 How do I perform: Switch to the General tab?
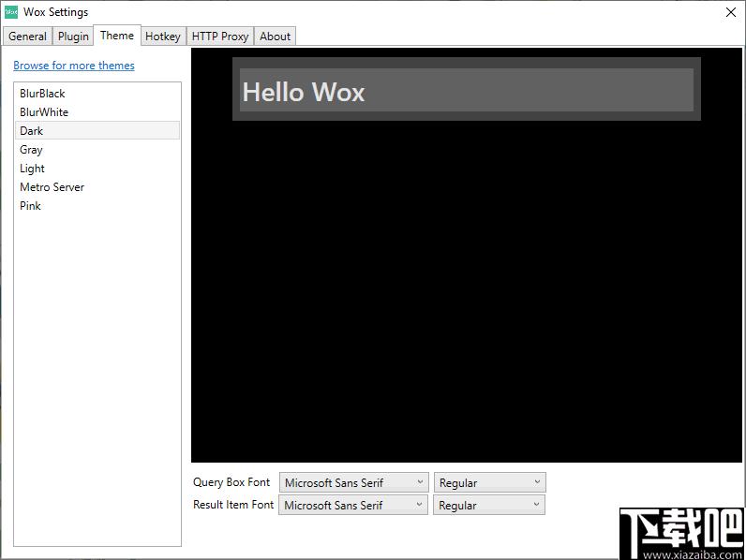coord(27,37)
